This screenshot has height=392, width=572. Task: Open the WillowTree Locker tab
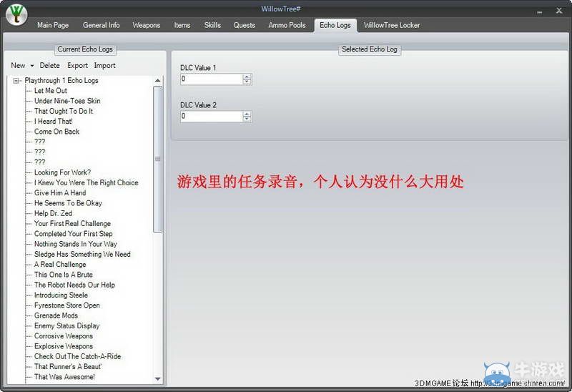pos(392,25)
